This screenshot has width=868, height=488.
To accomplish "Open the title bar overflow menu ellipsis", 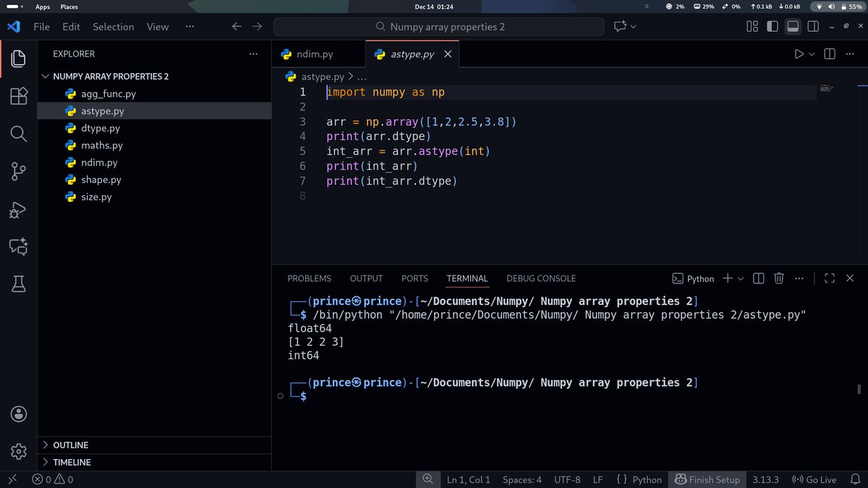I will pos(190,27).
